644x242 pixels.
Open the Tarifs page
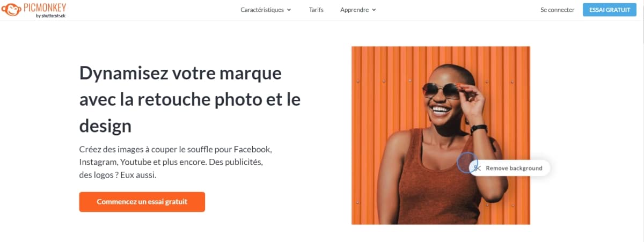(316, 10)
